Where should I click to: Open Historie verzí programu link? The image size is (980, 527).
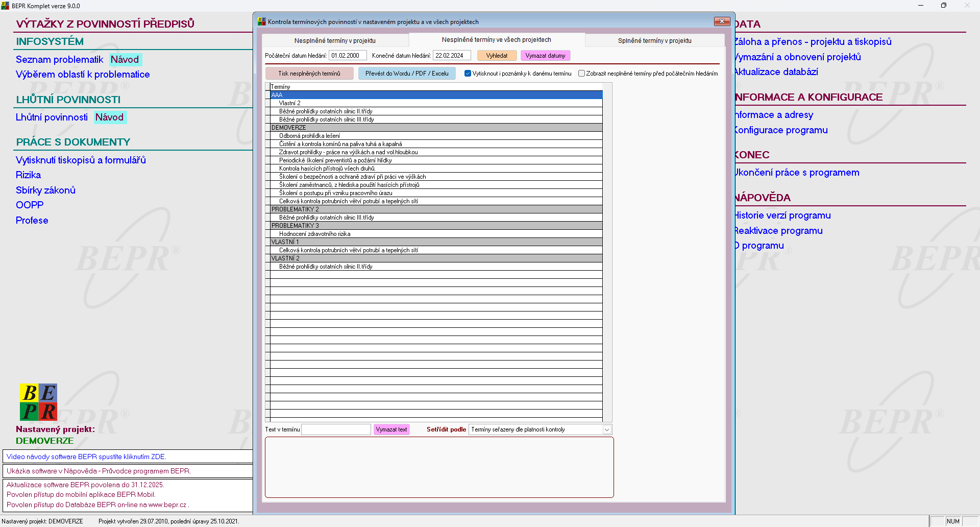pyautogui.click(x=783, y=215)
